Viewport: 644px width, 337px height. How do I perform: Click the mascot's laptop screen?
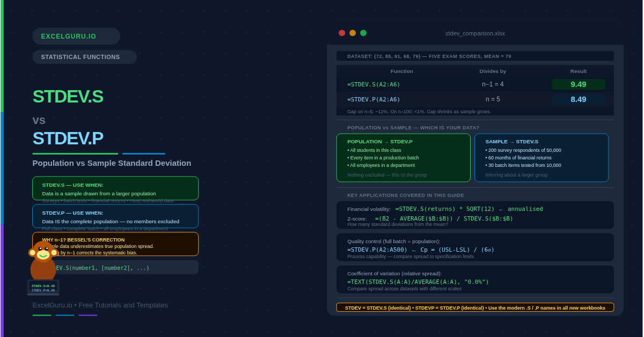coord(43,288)
